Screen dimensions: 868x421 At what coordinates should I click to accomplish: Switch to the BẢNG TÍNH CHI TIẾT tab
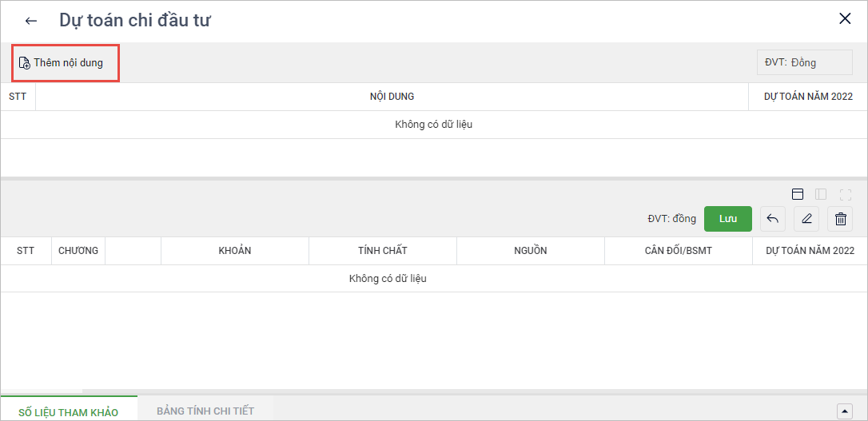(205, 411)
